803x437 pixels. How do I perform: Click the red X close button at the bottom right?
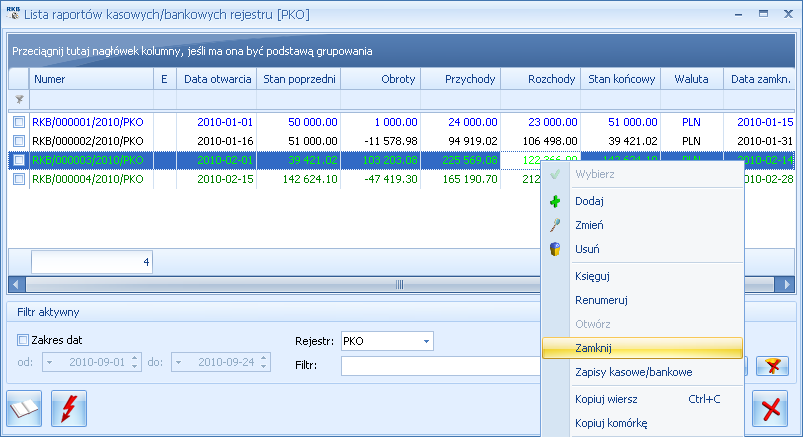(x=770, y=408)
